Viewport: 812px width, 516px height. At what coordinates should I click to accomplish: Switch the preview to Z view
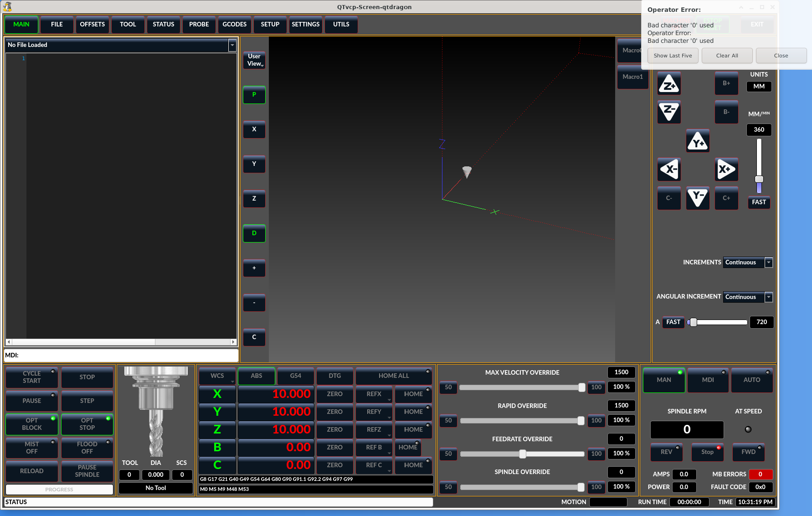pos(254,199)
